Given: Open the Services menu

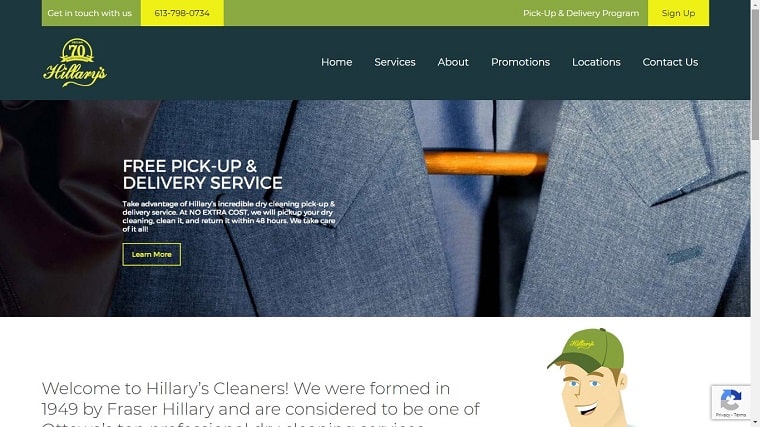Looking at the screenshot, I should pyautogui.click(x=395, y=62).
